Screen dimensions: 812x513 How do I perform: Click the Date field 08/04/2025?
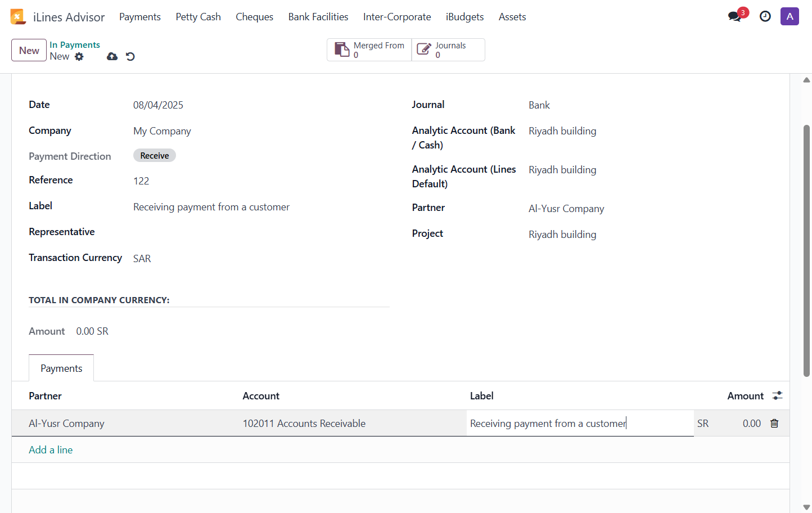(261, 105)
